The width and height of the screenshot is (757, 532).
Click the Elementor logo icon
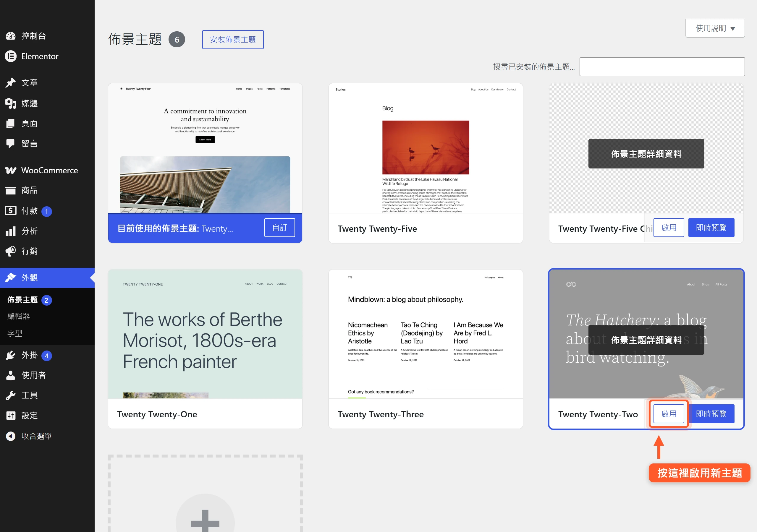11,56
